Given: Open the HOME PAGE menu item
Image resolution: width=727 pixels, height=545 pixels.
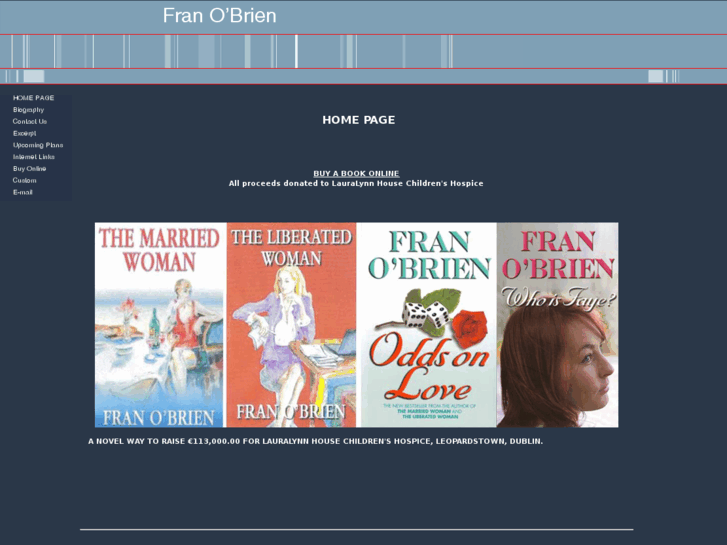Looking at the screenshot, I should pos(33,98).
